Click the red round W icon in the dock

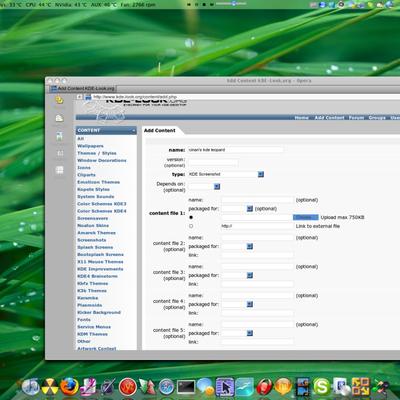(x=128, y=387)
